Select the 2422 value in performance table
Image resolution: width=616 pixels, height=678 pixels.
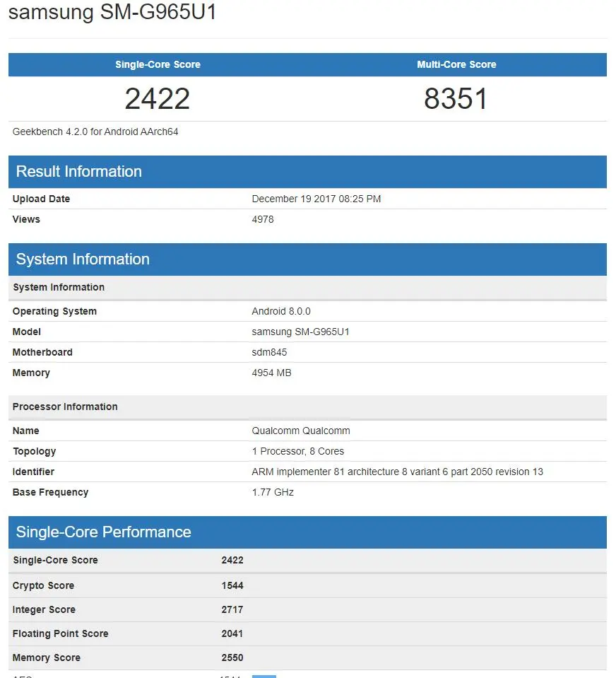[x=232, y=561]
